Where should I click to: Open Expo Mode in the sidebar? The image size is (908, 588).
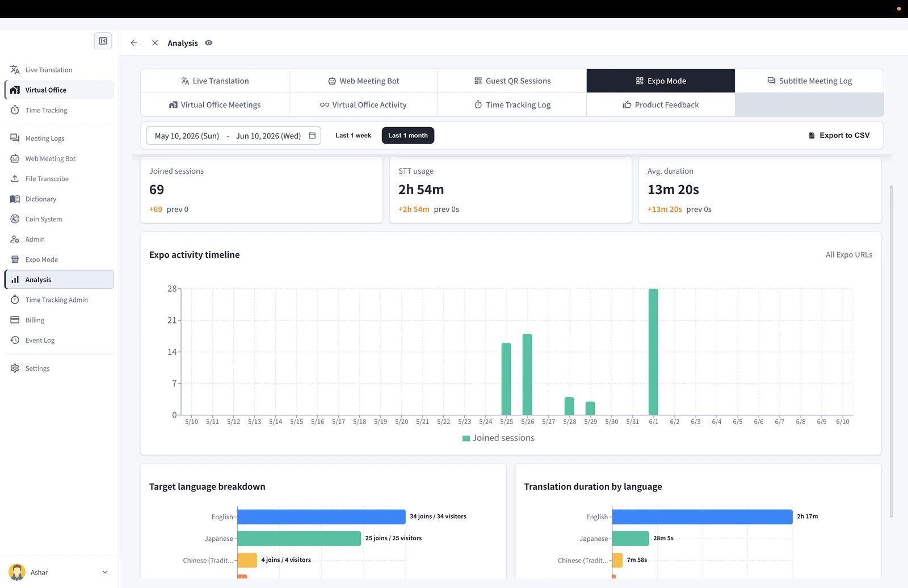point(59,259)
